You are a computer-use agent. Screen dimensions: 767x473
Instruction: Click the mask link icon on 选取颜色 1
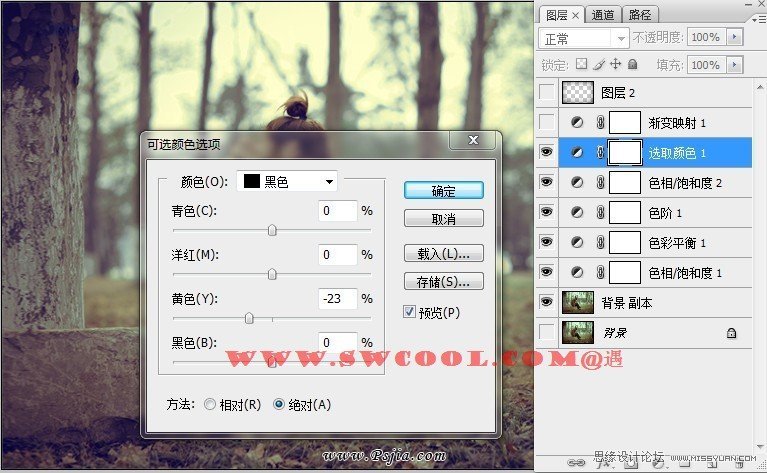click(x=600, y=153)
